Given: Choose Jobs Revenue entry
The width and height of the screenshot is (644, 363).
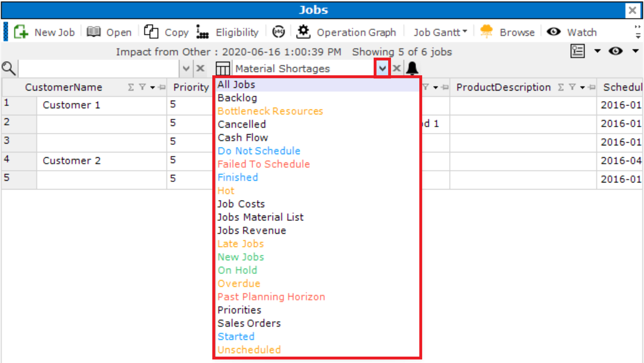Looking at the screenshot, I should pos(317,230).
